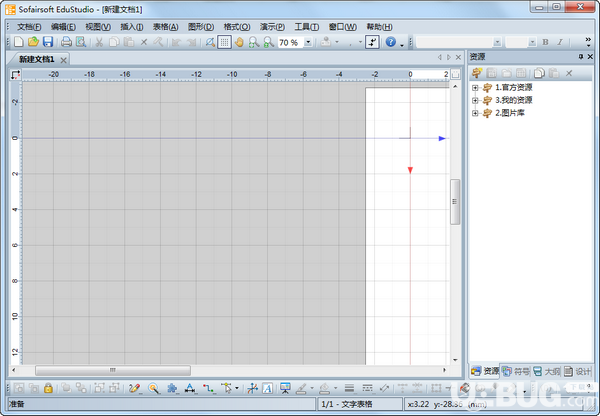Viewport: 600px width, 416px height.
Task: Click the '1/1 - 文字表格' status bar entry
Action: click(359, 404)
